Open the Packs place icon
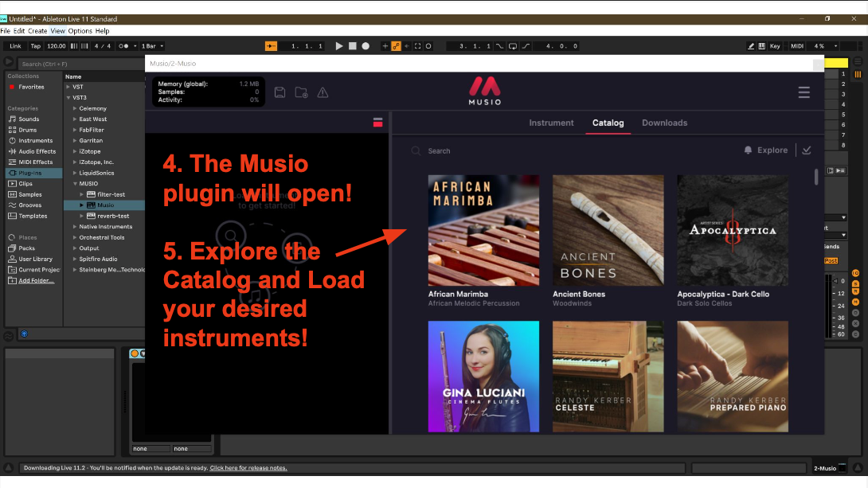Viewport: 868px width, 488px height. click(x=12, y=248)
